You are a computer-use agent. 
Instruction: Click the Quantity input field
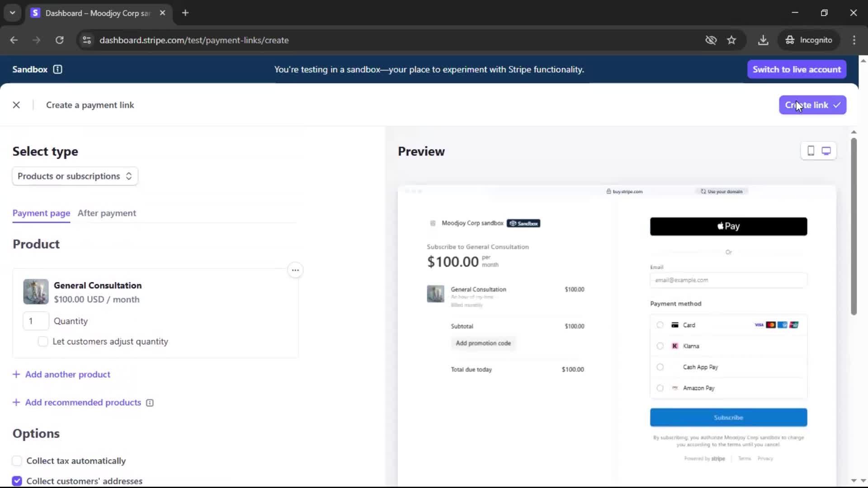(x=36, y=321)
